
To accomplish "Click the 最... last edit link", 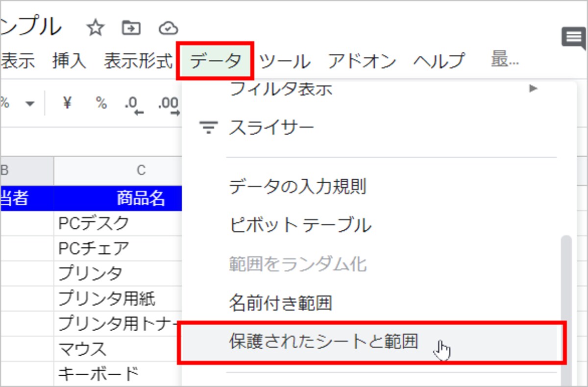I will 505,60.
